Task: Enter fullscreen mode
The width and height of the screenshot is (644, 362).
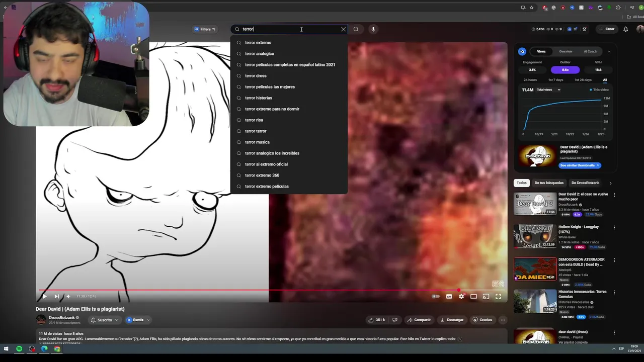Action: (x=498, y=297)
